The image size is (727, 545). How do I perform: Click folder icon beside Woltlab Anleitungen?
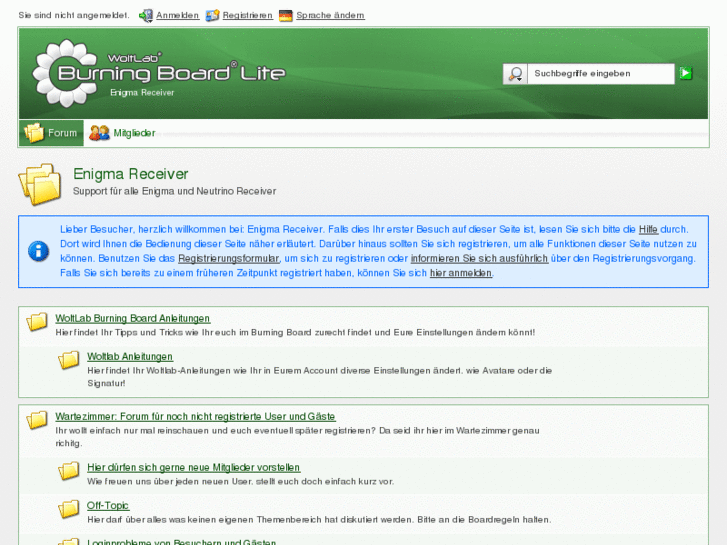click(x=69, y=360)
